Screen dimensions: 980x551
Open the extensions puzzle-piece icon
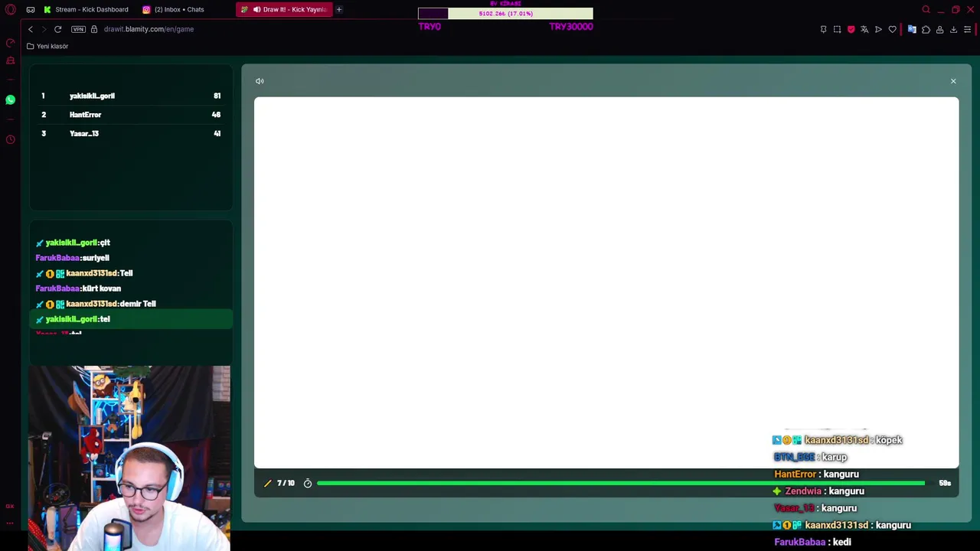click(x=926, y=29)
